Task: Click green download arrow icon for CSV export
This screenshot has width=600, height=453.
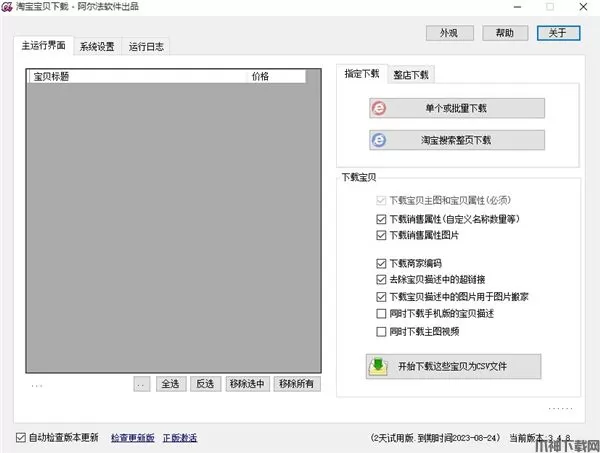Action: [x=379, y=366]
